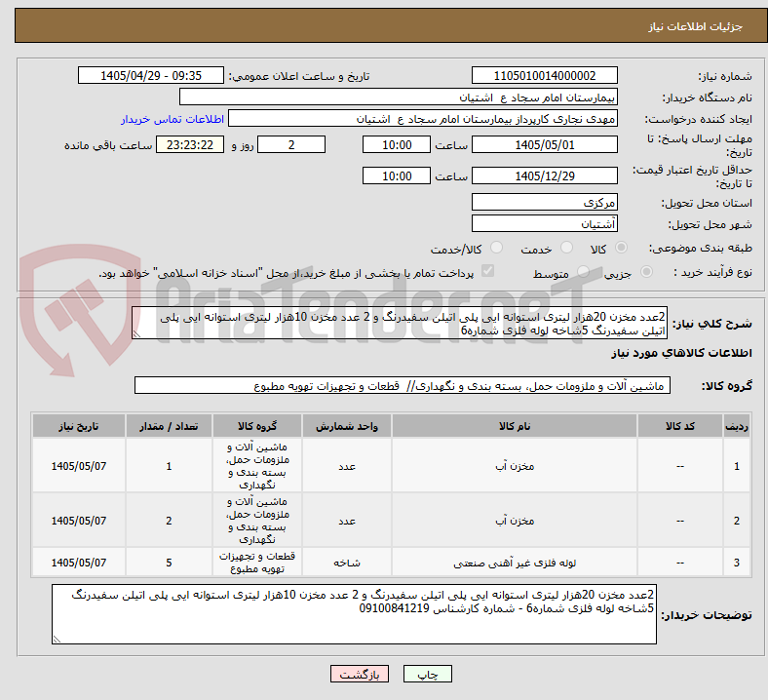This screenshot has height=700, width=768.
Task: Open اطلاعات تماس خریدار link
Action: pyautogui.click(x=173, y=119)
